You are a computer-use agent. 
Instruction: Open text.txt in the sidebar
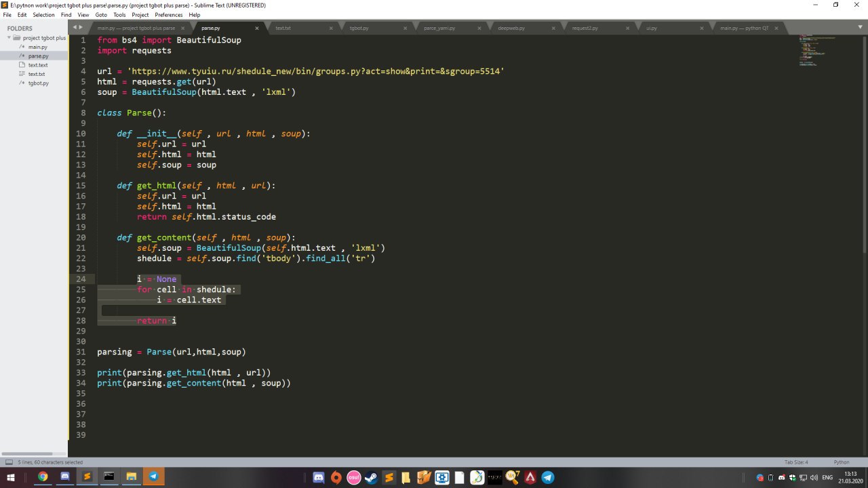(x=37, y=74)
